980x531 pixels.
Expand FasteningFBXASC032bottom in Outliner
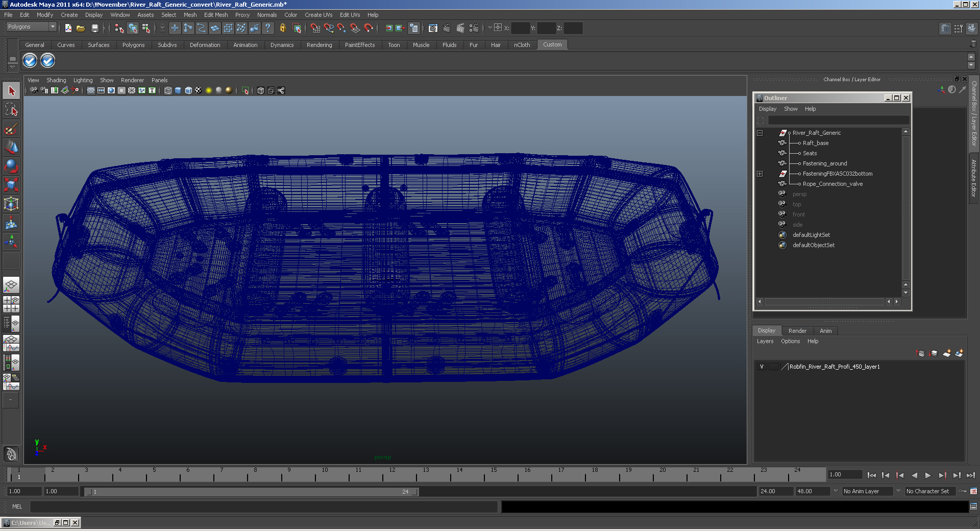[759, 174]
